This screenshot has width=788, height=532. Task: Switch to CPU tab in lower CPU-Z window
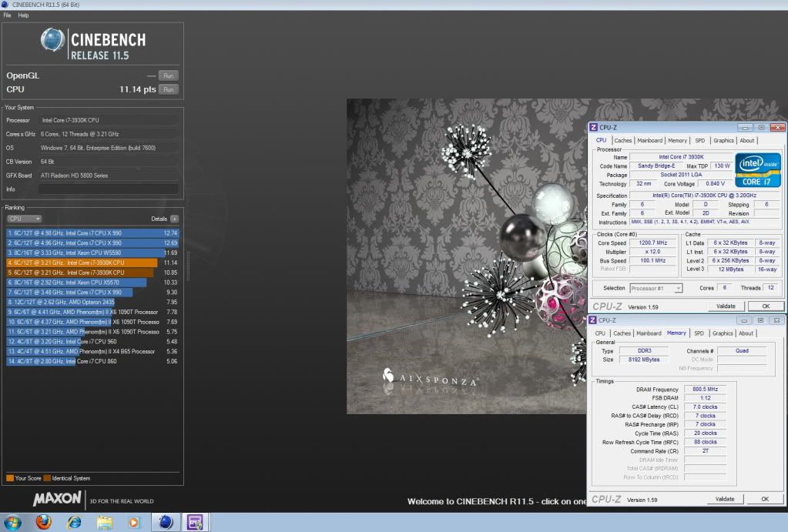coord(600,333)
